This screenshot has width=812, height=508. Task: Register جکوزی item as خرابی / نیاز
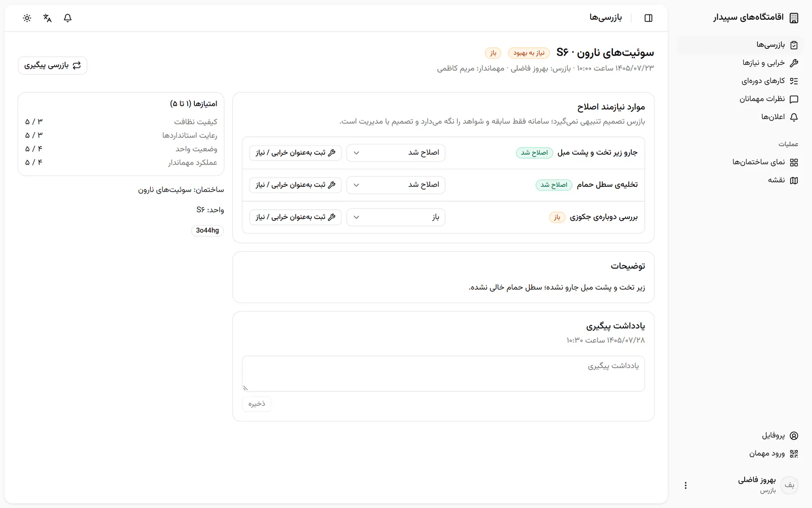295,217
